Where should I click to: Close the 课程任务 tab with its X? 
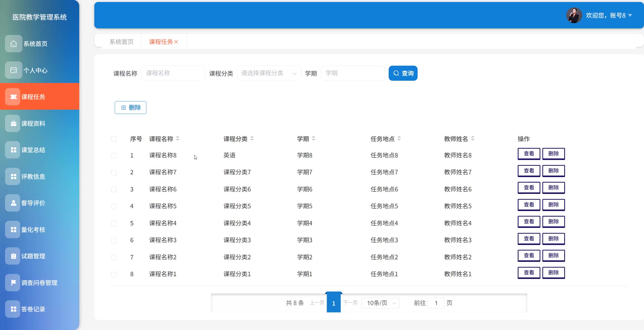[176, 42]
